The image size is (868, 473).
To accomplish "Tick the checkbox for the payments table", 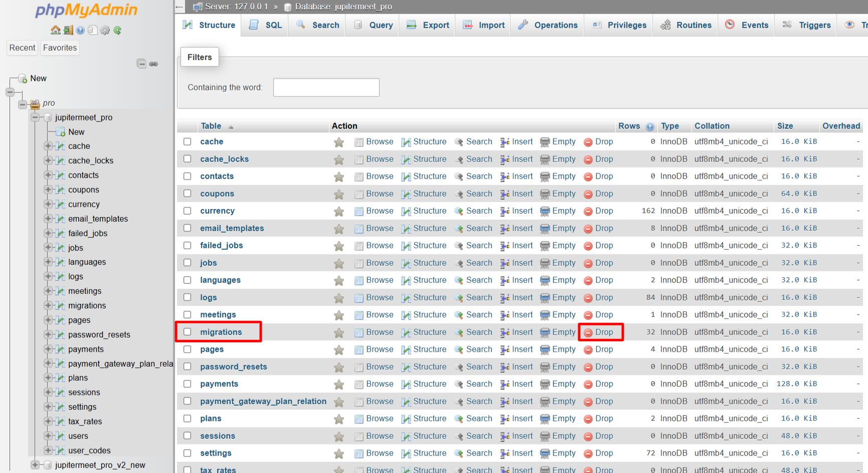I will click(x=188, y=384).
